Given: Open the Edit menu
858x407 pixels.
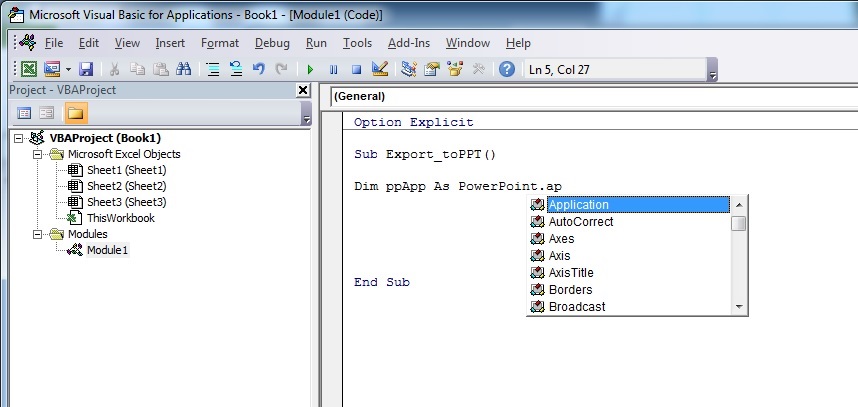Looking at the screenshot, I should (89, 43).
